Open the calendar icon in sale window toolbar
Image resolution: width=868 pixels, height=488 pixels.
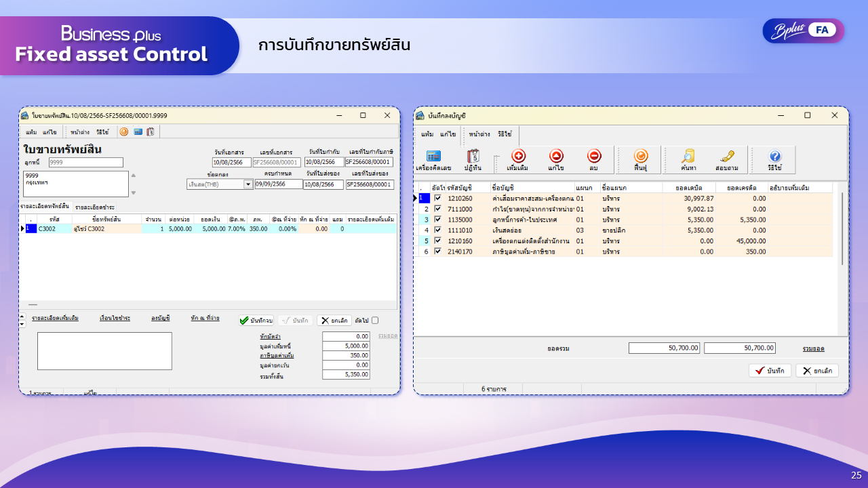151,132
